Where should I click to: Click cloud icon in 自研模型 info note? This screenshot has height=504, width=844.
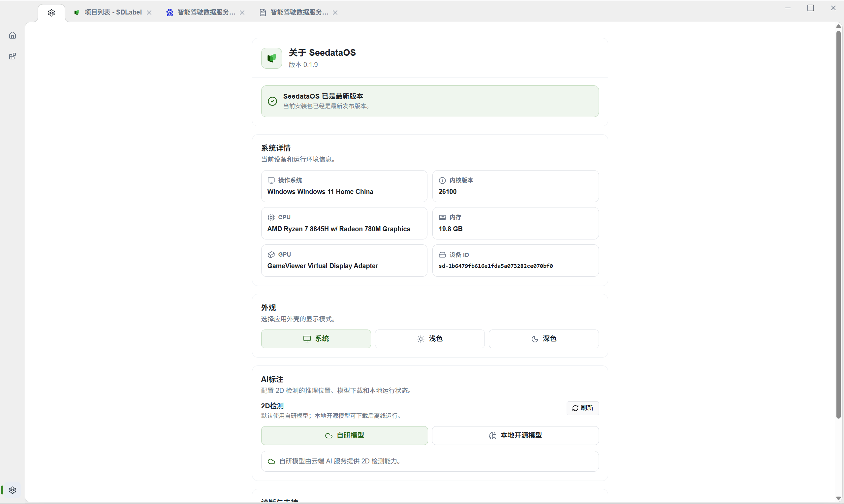coord(271,461)
